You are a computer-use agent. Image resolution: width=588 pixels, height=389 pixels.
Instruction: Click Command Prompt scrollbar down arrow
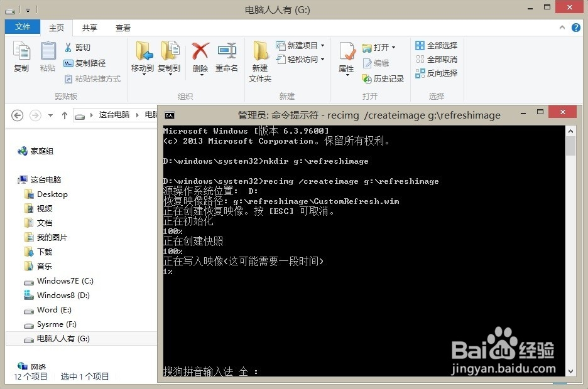click(571, 371)
